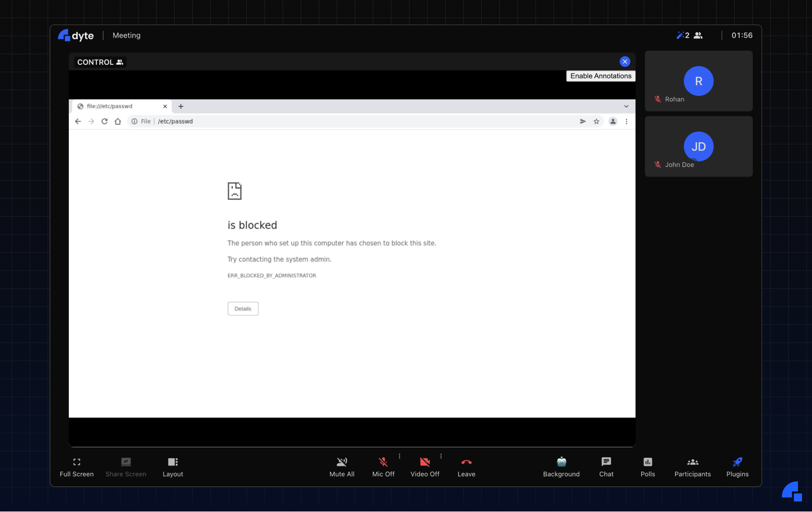Viewport: 812px width, 512px height.
Task: Go back in the browser
Action: [x=78, y=121]
